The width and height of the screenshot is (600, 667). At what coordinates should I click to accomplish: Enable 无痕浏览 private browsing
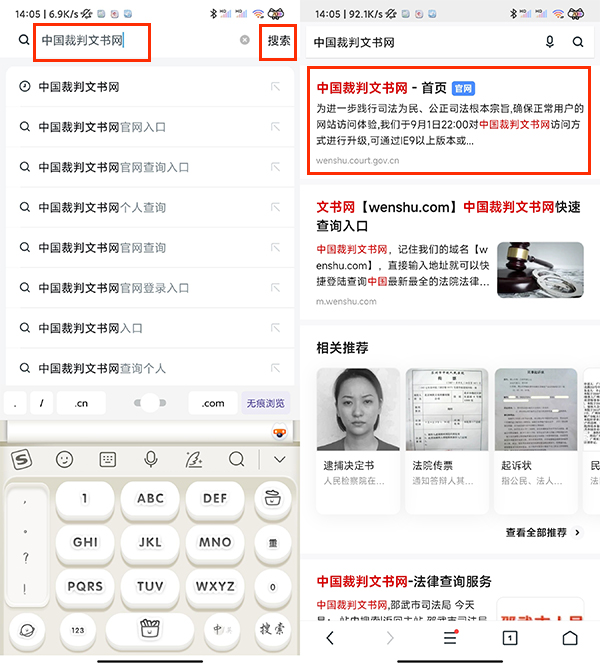pos(266,403)
